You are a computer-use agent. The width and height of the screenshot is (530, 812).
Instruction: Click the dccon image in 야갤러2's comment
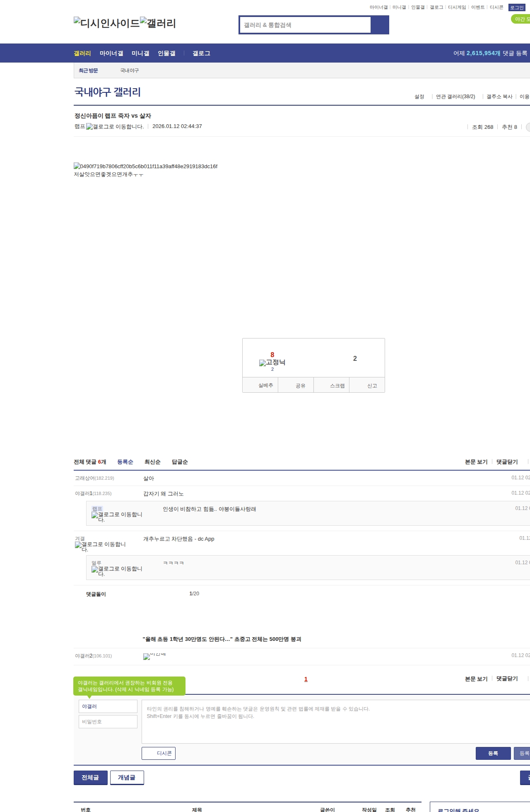click(147, 657)
